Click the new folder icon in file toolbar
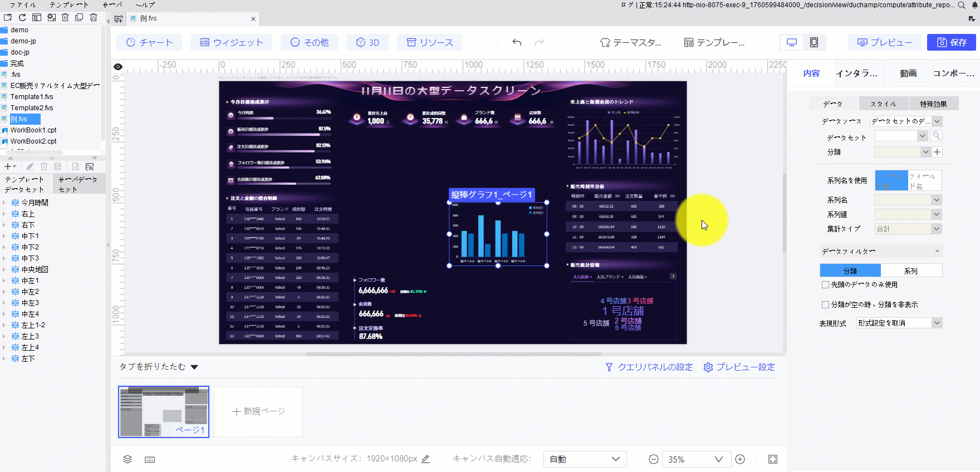Screen dimensions: 980x472 coord(8,18)
